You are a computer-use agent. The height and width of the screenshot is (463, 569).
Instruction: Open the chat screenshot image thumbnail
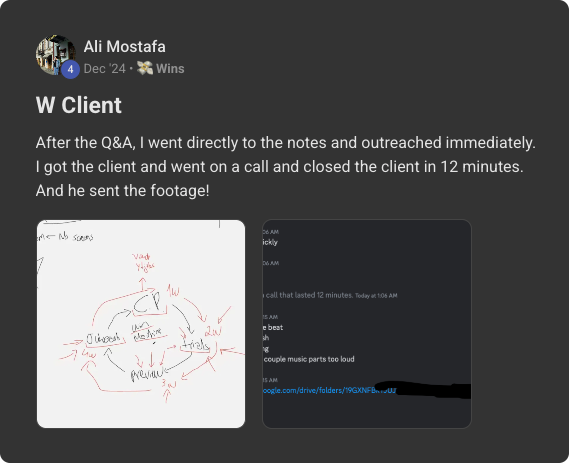click(x=367, y=324)
